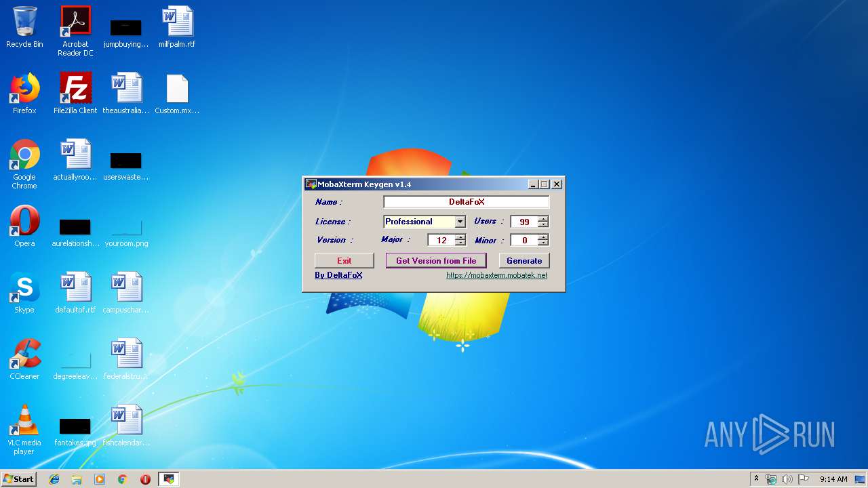868x488 pixels.
Task: Open Opera from the taskbar
Action: pyautogui.click(x=145, y=479)
